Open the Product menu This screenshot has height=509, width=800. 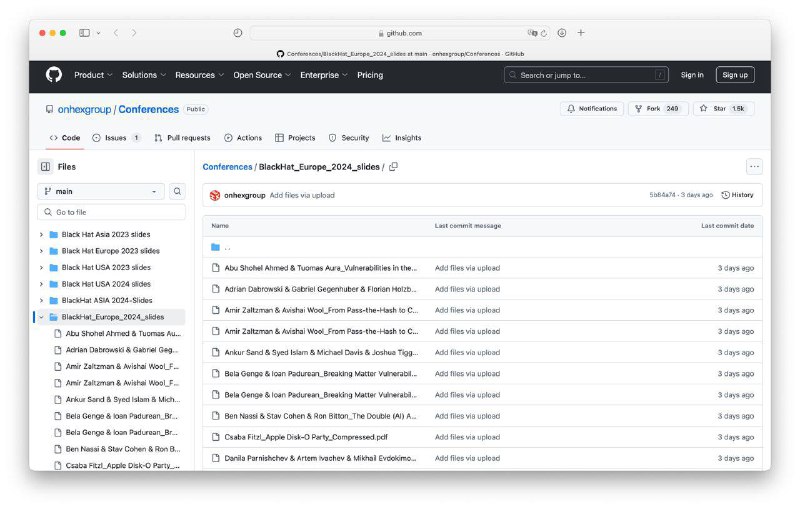click(93, 75)
